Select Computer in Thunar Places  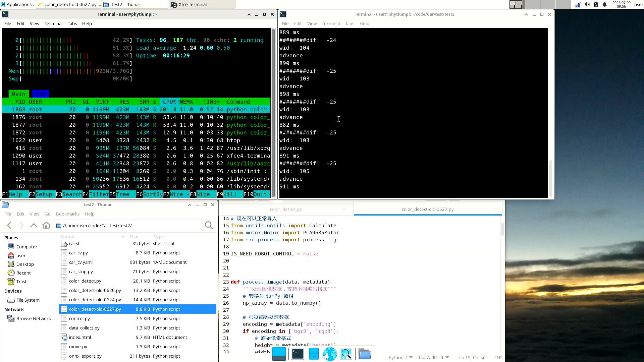click(x=26, y=247)
